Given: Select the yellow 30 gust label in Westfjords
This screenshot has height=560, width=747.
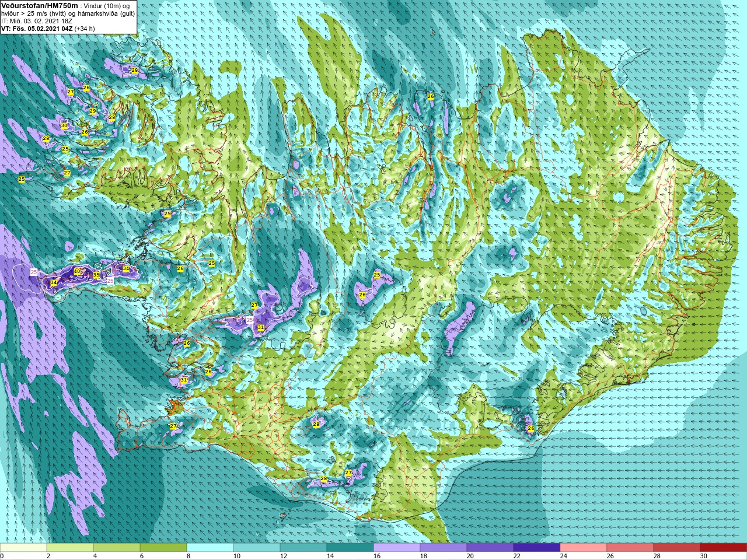Looking at the screenshot, I should (64, 125).
